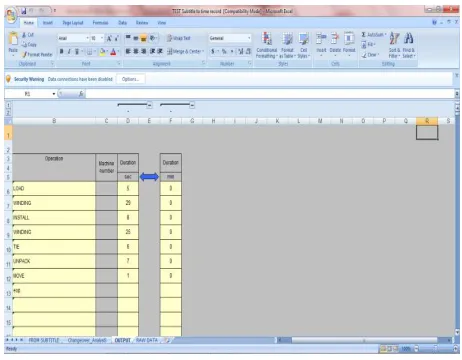
Task: Open the RAW DATA sheet tab
Action: tap(147, 340)
